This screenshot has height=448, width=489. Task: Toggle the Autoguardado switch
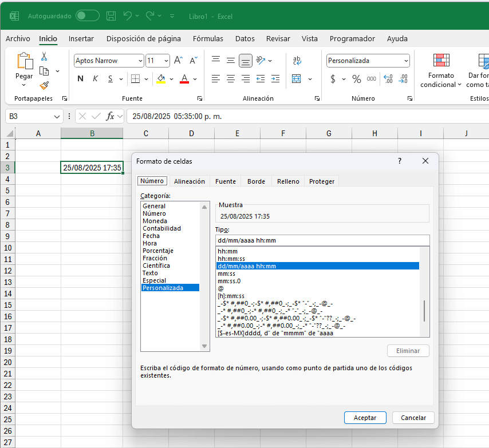tap(88, 16)
